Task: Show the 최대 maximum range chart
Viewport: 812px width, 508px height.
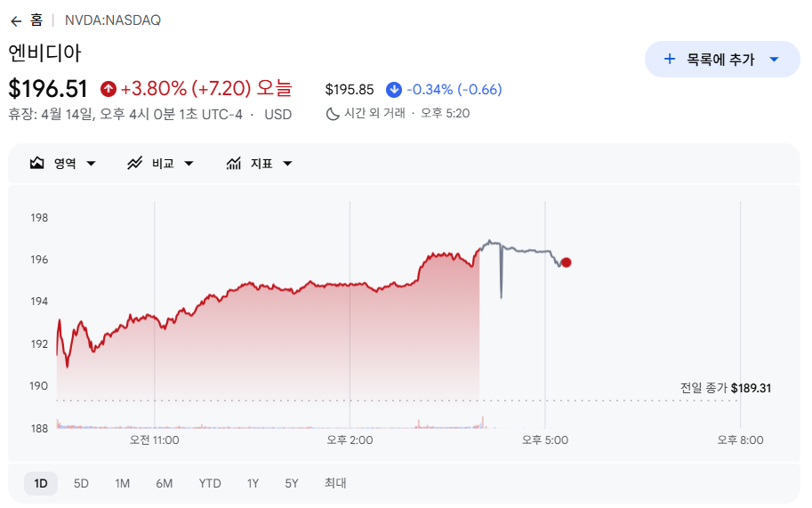Action: pyautogui.click(x=335, y=484)
